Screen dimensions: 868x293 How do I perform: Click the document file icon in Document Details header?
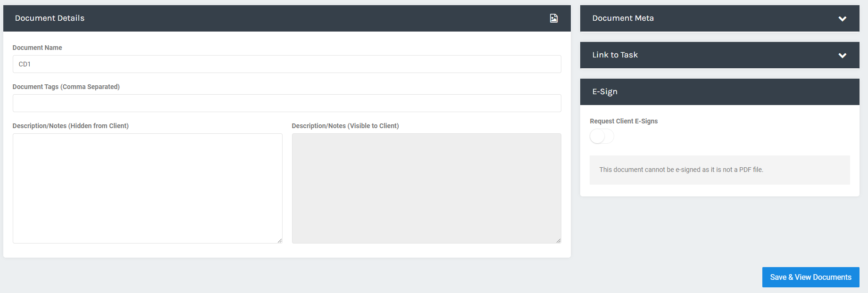[x=554, y=18]
